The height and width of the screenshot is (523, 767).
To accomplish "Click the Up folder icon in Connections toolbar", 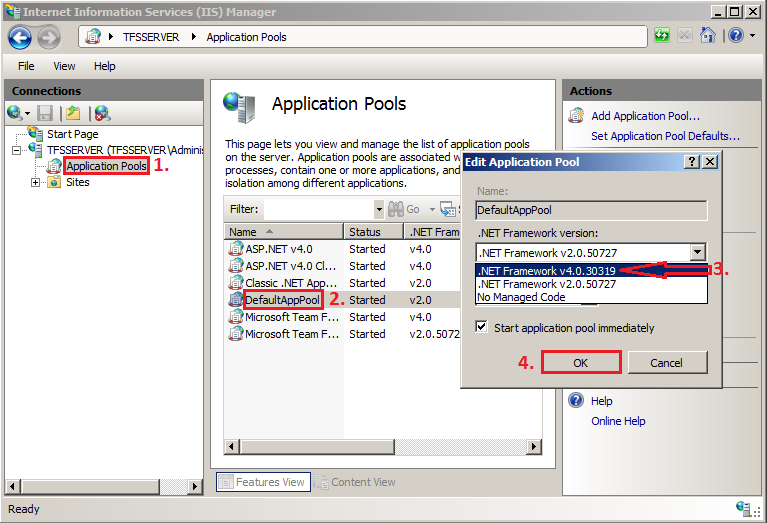I will pyautogui.click(x=73, y=113).
